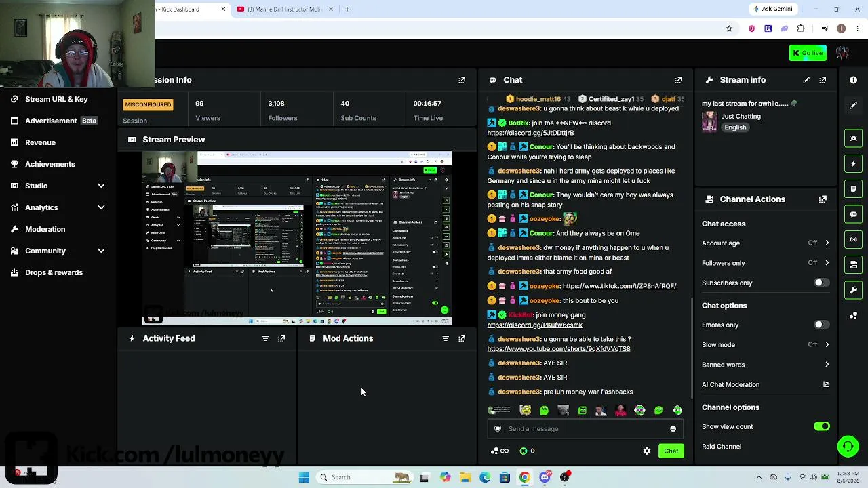Filter the Mod Actions list

[446, 338]
